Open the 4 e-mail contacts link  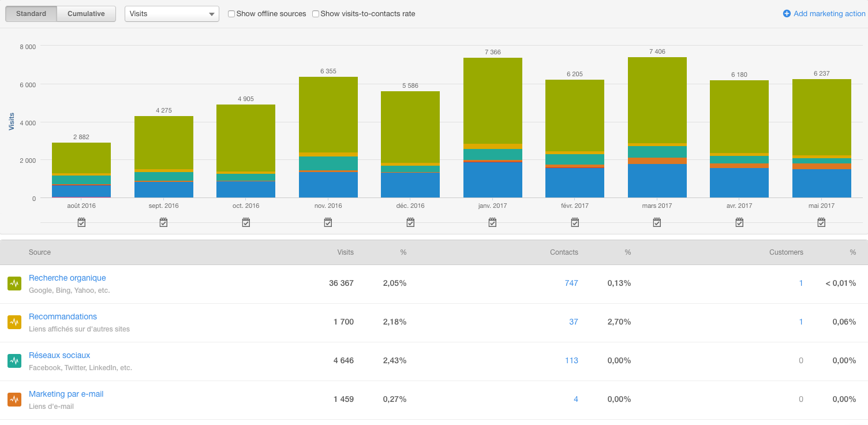click(x=576, y=399)
